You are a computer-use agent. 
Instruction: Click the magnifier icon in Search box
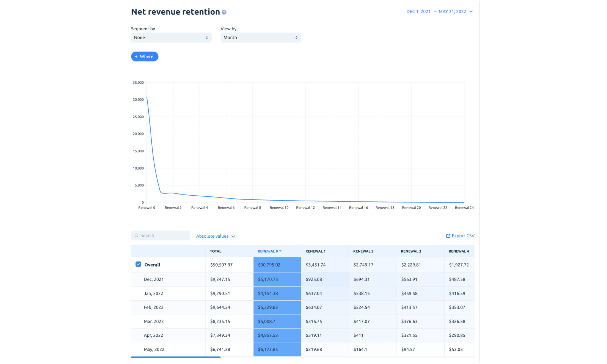pos(137,235)
